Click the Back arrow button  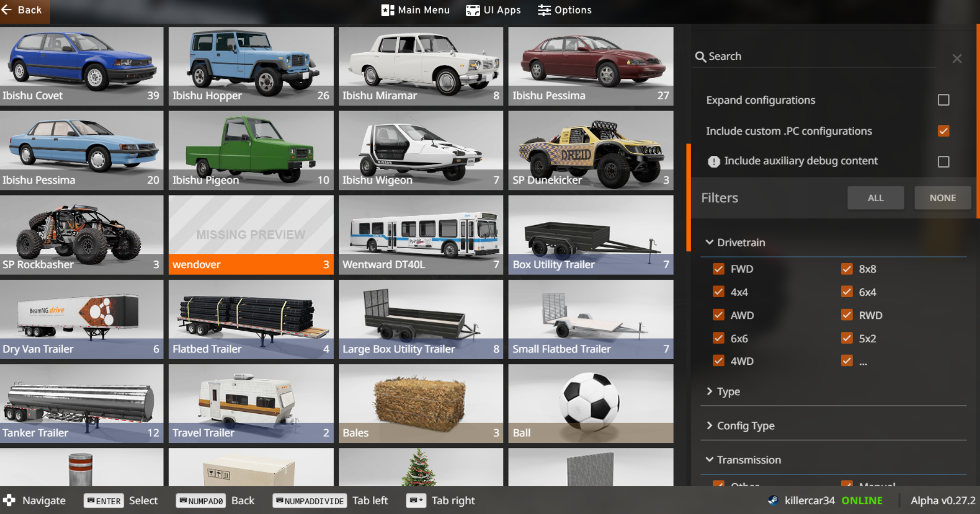(24, 10)
